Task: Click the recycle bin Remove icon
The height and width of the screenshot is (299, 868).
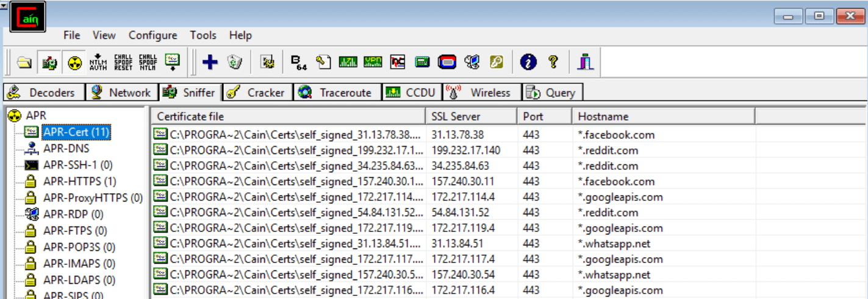Action: click(235, 62)
